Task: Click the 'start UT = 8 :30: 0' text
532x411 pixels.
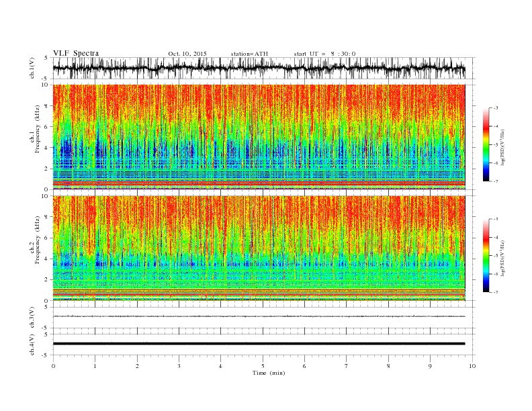Action: click(324, 54)
